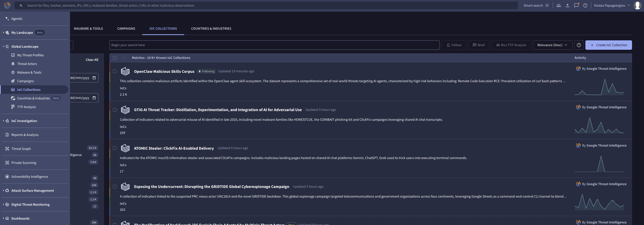
Task: Open the help question mark in top header
Action: [x=585, y=5]
